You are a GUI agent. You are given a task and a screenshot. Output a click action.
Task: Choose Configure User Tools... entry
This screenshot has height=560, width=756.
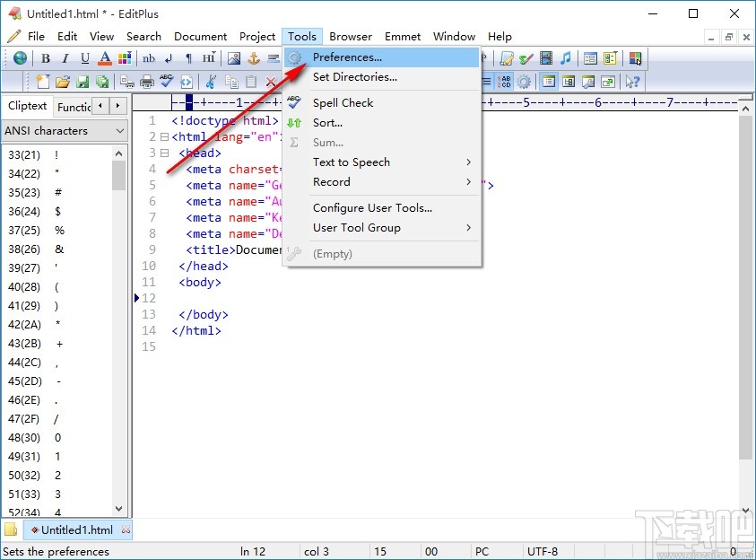381,208
